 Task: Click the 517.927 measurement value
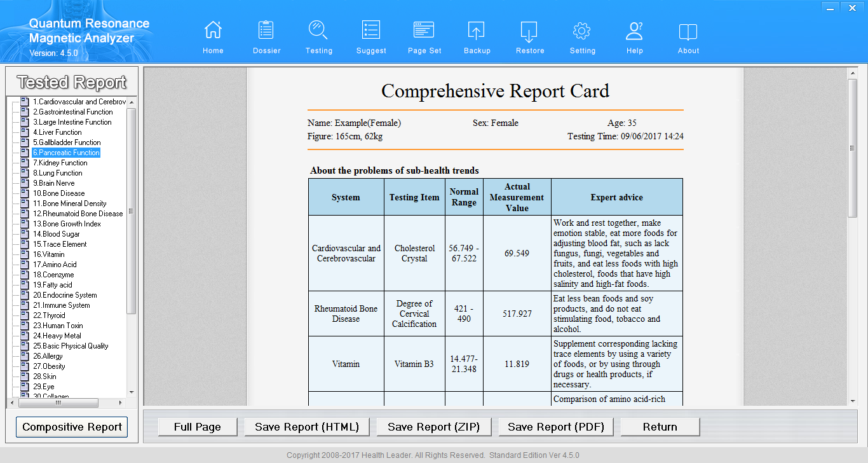pyautogui.click(x=517, y=314)
